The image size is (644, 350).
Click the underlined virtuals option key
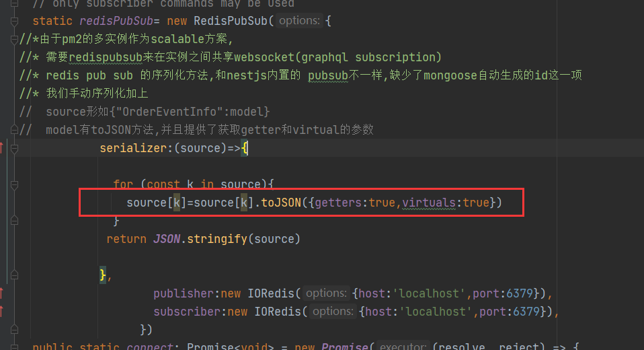429,203
